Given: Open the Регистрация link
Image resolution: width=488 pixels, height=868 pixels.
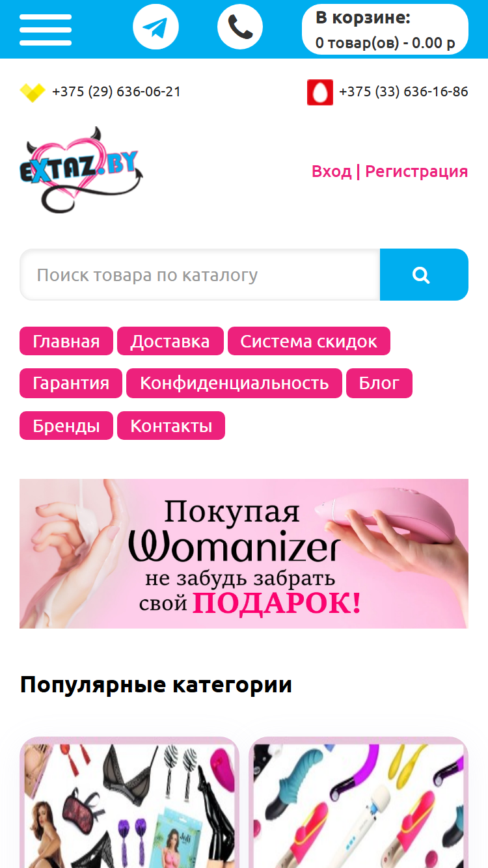Looking at the screenshot, I should click(x=416, y=171).
